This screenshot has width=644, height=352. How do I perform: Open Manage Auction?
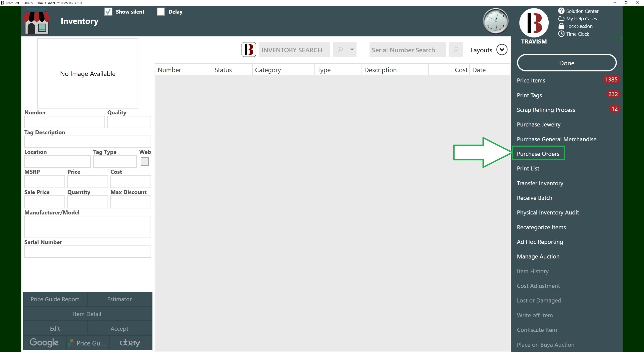(538, 256)
